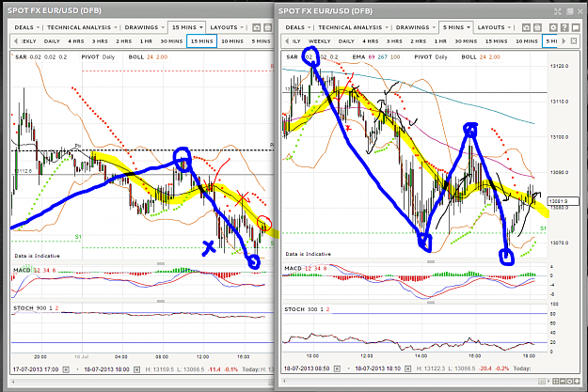
Task: Select 2 HRS timeframe in left window
Action: click(124, 41)
